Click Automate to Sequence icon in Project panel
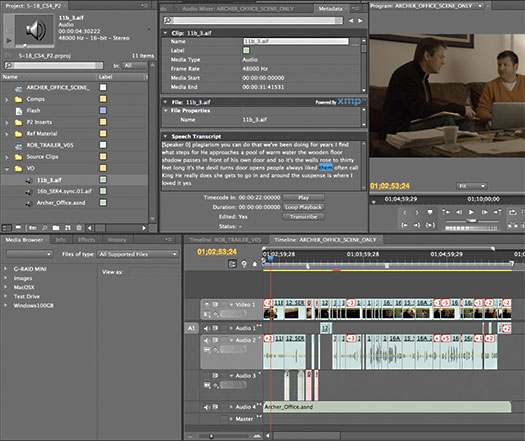This screenshot has width=525, height=441. (32, 228)
